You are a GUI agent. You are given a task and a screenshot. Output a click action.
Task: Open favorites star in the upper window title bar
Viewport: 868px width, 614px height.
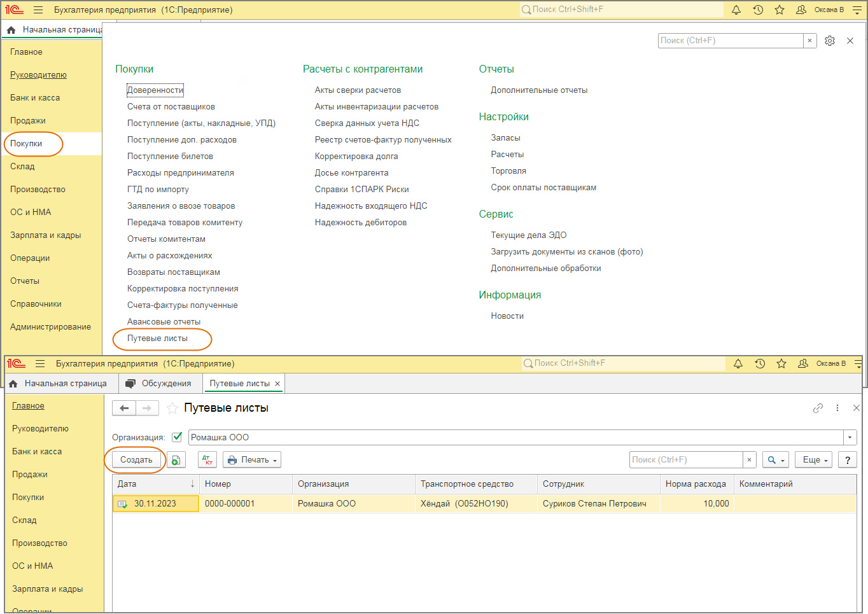780,10
